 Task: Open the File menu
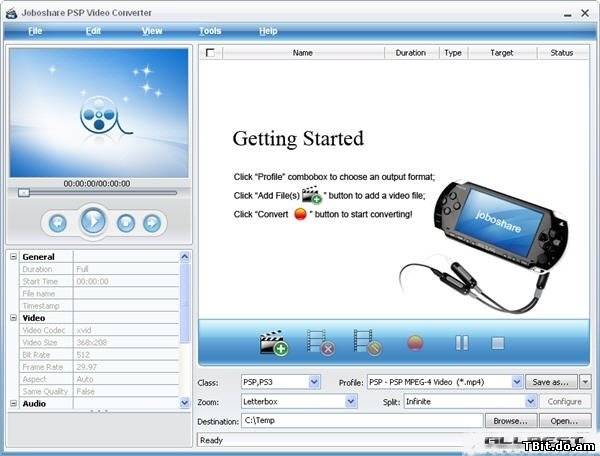point(35,31)
